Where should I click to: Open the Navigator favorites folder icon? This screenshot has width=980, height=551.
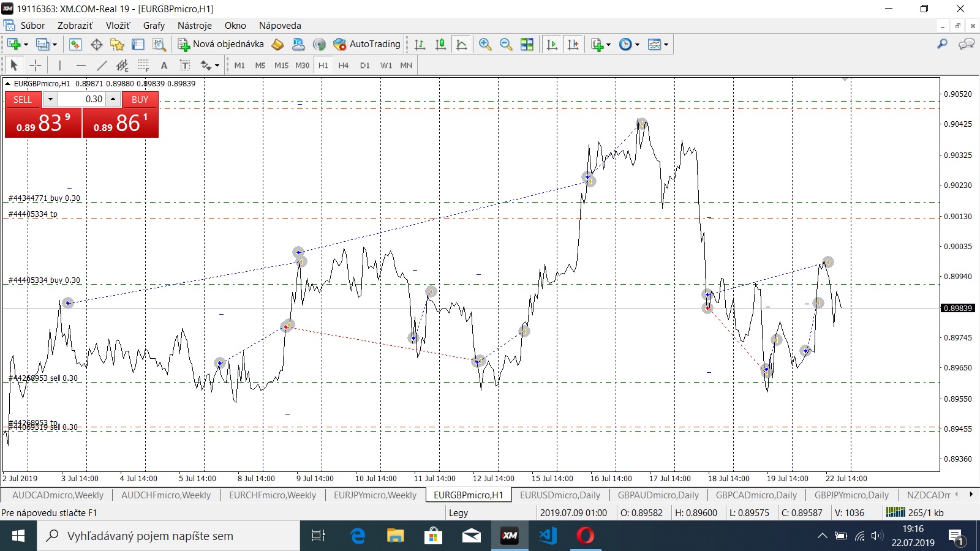(x=117, y=44)
